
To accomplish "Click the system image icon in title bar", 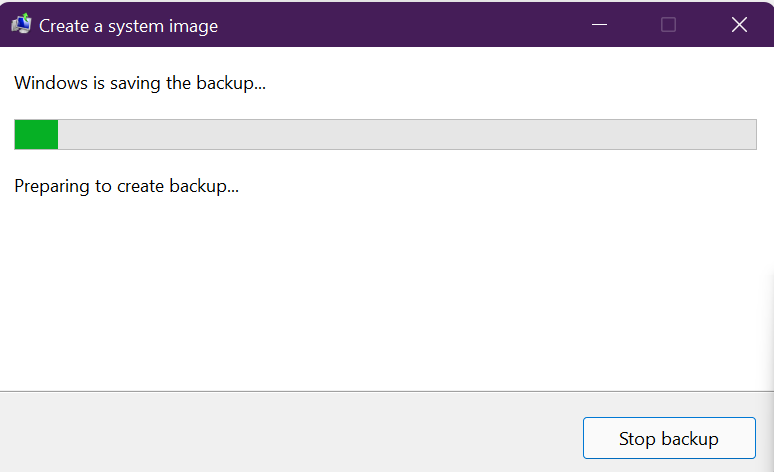I will (x=21, y=25).
